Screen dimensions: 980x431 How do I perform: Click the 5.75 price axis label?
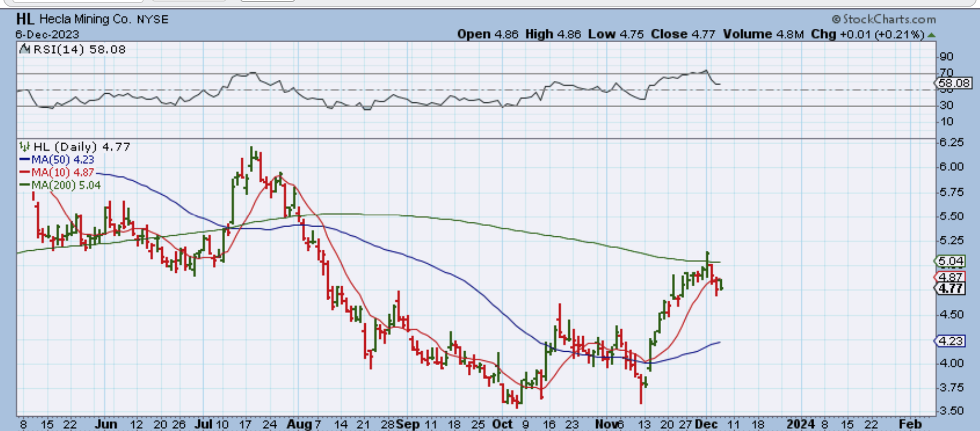tap(952, 192)
